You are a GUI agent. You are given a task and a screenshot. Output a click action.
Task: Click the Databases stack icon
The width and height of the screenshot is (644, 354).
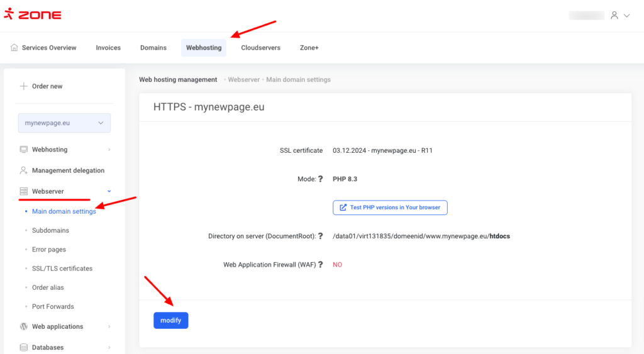click(x=24, y=347)
